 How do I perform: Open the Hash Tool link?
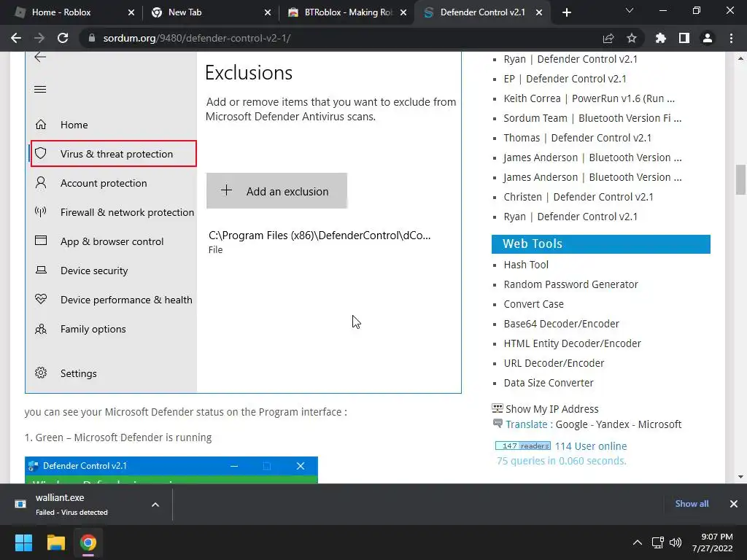point(526,265)
